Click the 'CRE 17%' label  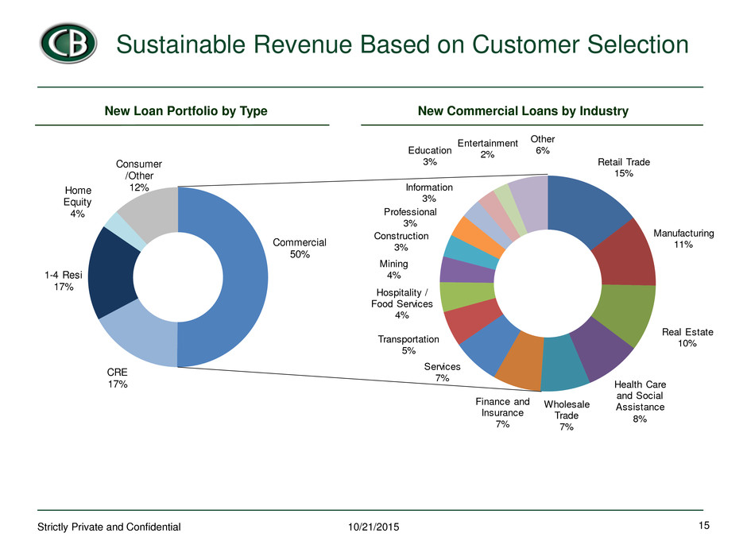click(117, 378)
